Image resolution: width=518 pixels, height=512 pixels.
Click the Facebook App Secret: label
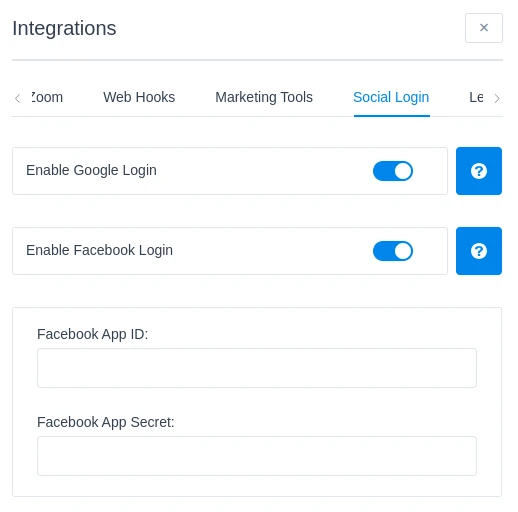[106, 422]
